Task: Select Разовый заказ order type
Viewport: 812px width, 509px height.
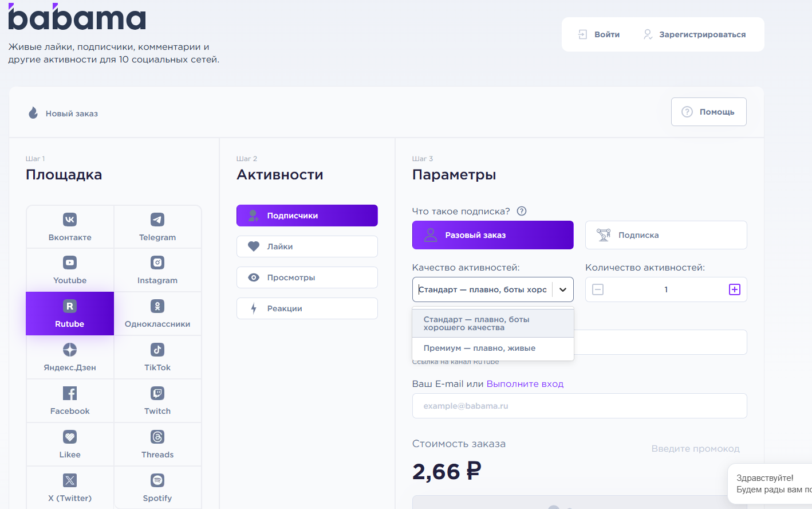Action: [x=492, y=235]
